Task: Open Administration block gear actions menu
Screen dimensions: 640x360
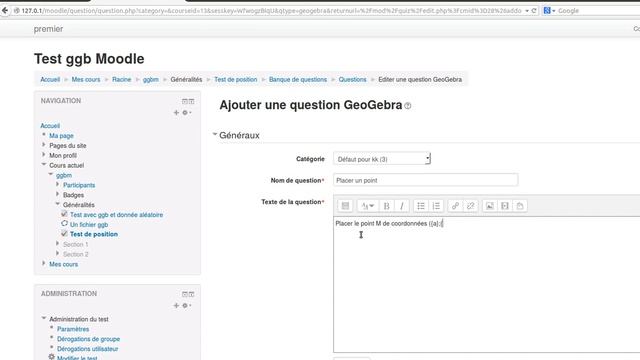Action: (x=186, y=305)
